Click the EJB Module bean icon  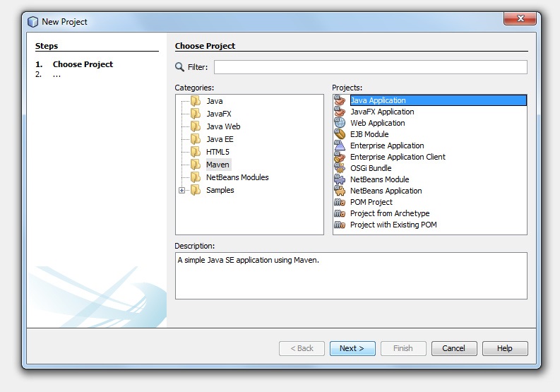(340, 134)
